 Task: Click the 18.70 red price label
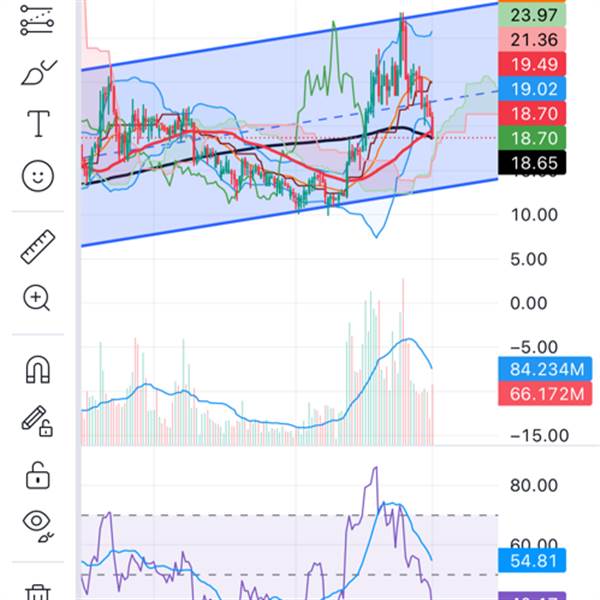coord(532,114)
